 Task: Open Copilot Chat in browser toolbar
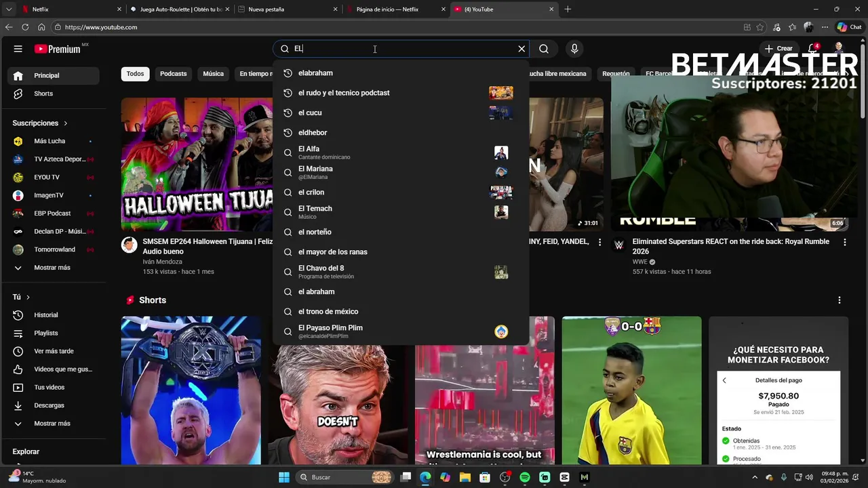click(848, 27)
